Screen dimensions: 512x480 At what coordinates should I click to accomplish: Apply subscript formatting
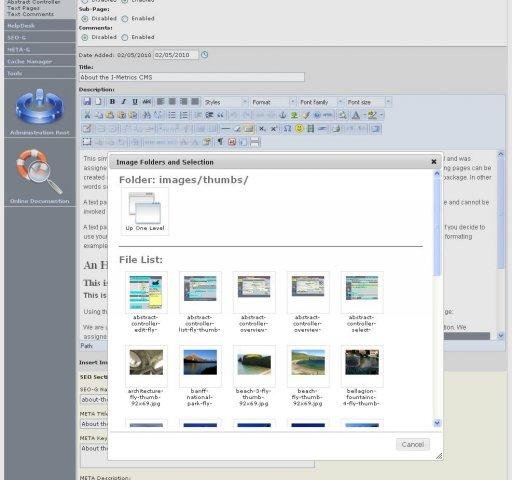point(262,129)
